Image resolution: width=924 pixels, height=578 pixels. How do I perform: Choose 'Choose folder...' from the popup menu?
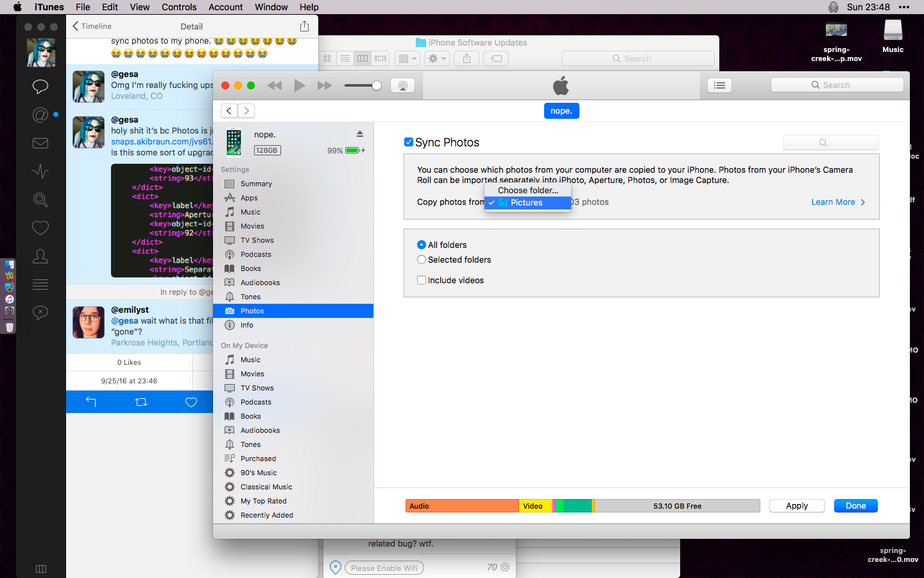click(x=527, y=190)
